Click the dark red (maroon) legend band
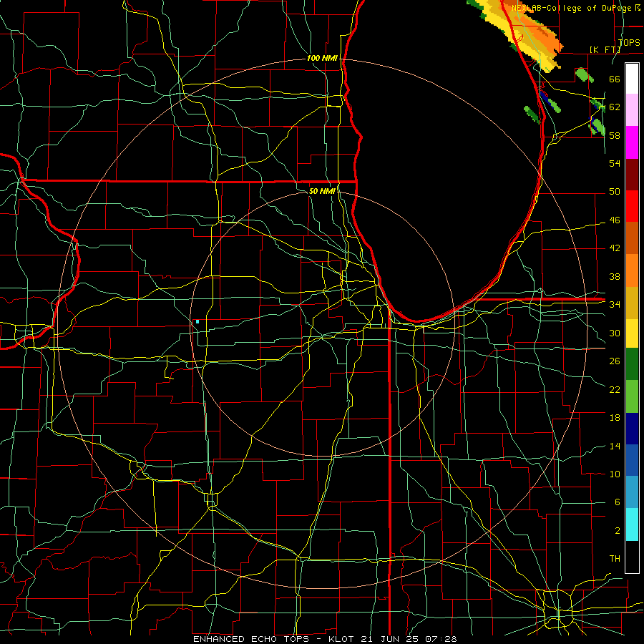The width and height of the screenshot is (644, 644). 632,174
